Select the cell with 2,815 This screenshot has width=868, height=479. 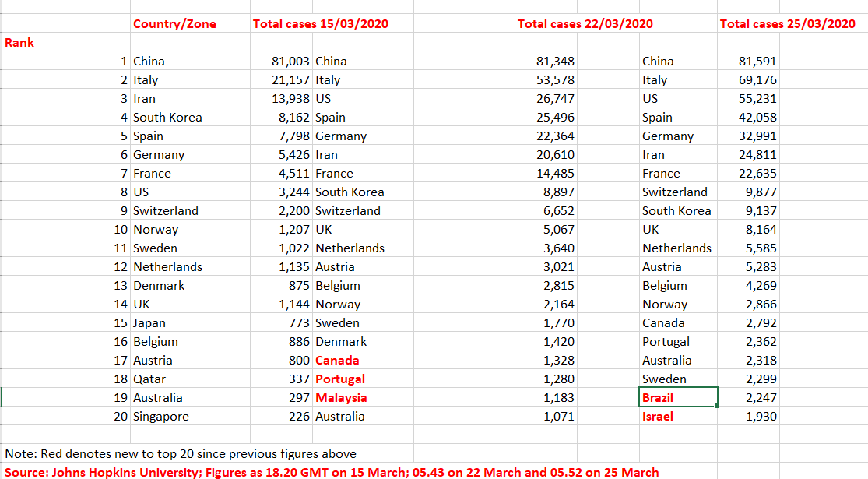(x=546, y=285)
